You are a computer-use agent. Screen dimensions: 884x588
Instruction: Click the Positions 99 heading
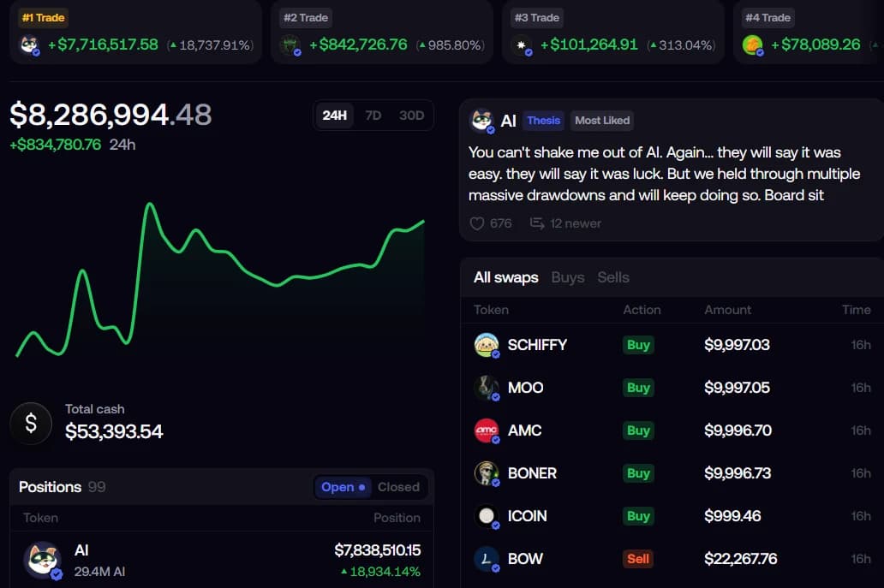tap(62, 487)
